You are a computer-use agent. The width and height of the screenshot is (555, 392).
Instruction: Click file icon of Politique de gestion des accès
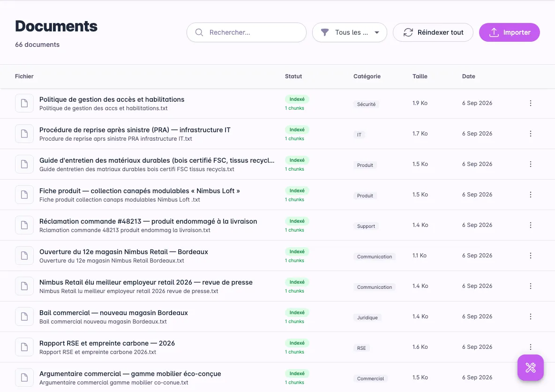coord(24,103)
